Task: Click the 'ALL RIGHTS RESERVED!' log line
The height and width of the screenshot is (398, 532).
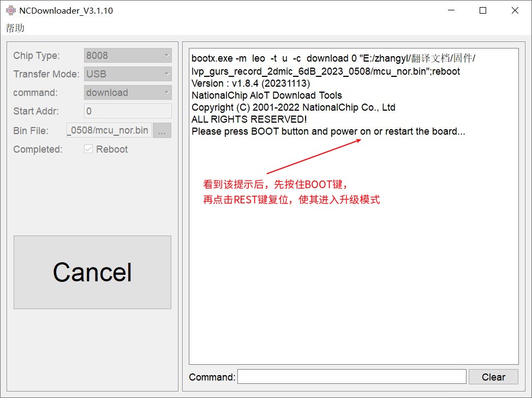Action: (249, 119)
